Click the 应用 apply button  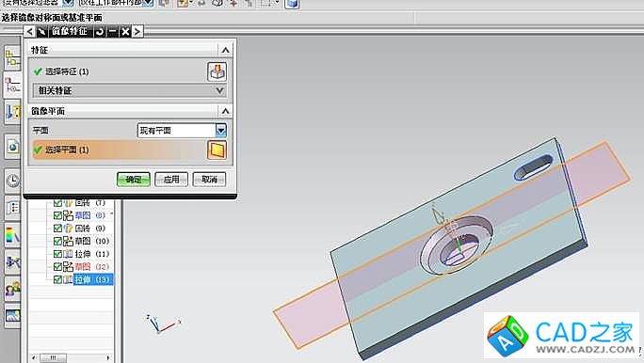pyautogui.click(x=171, y=180)
